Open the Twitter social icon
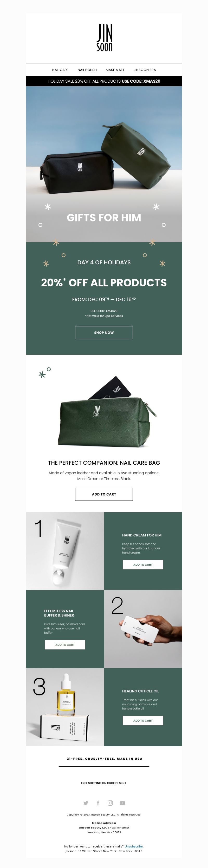 click(x=86, y=803)
